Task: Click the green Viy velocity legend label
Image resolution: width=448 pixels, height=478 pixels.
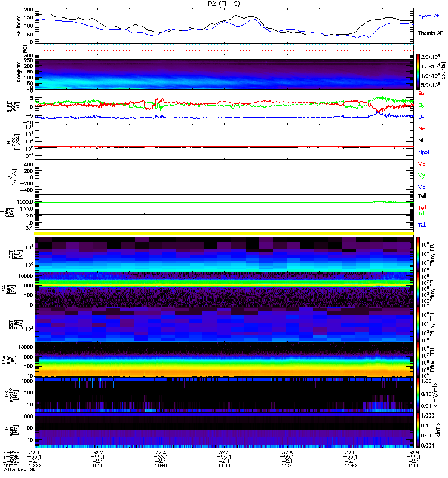Action: point(422,176)
